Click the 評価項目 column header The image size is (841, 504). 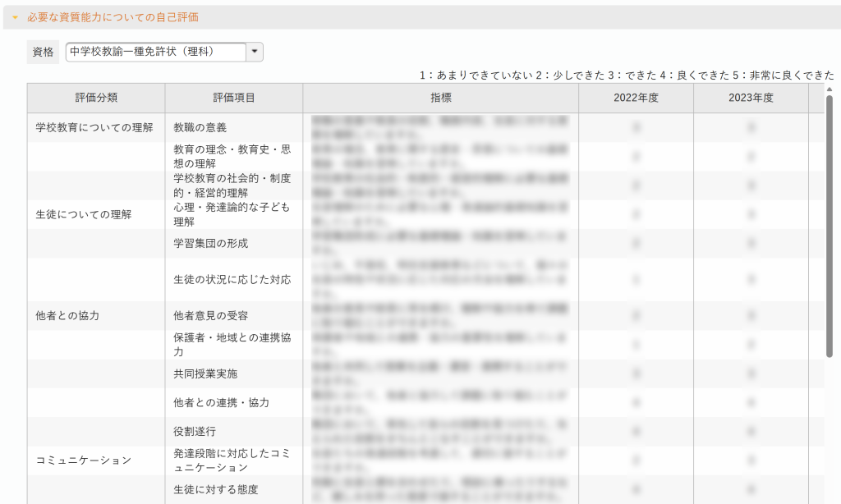tap(234, 98)
